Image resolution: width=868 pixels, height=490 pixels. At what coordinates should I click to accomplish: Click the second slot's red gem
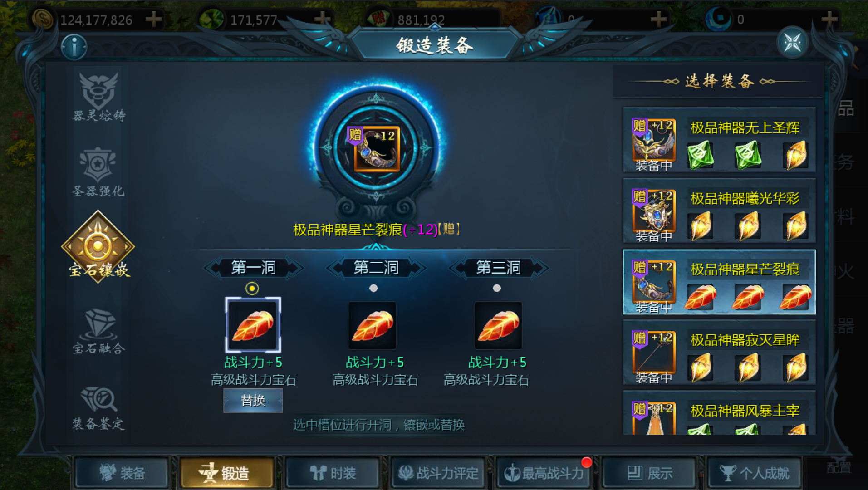coord(373,326)
